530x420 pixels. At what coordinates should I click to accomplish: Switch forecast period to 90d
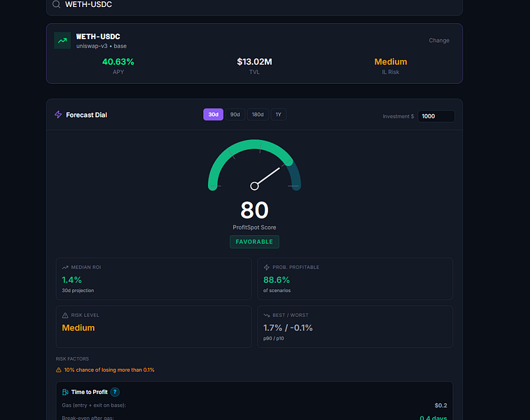click(235, 115)
